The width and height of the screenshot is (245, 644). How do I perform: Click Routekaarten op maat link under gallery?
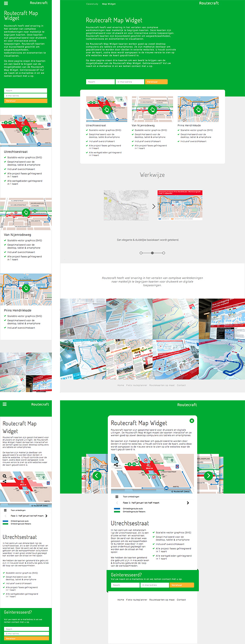click(x=162, y=385)
